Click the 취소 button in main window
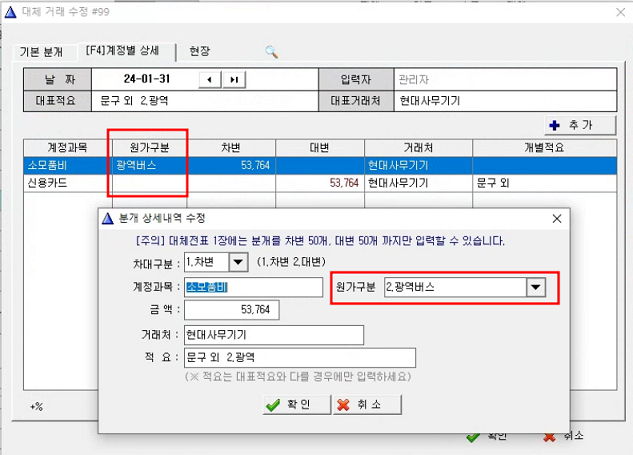633x455 pixels. [x=563, y=436]
